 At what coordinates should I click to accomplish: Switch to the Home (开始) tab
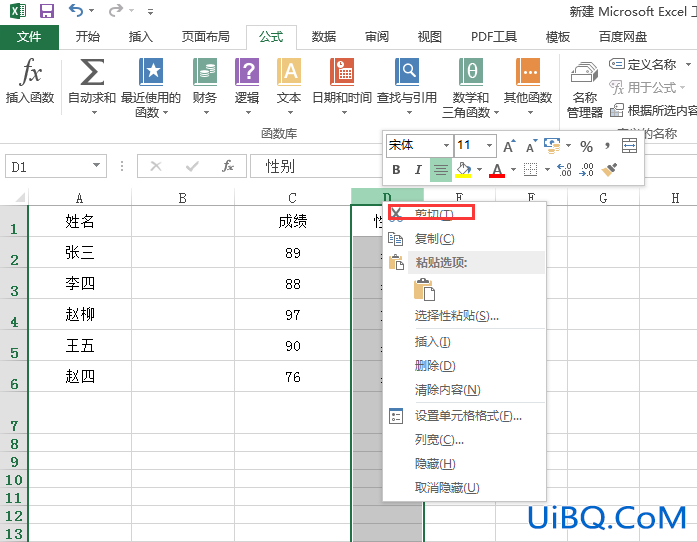88,36
